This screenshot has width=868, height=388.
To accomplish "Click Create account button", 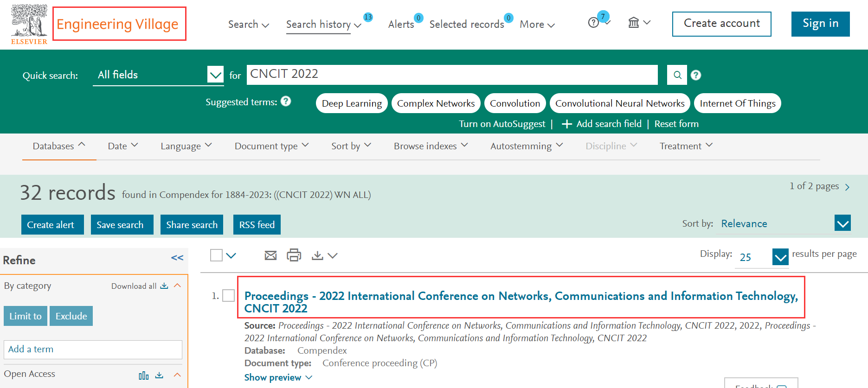I will point(722,24).
